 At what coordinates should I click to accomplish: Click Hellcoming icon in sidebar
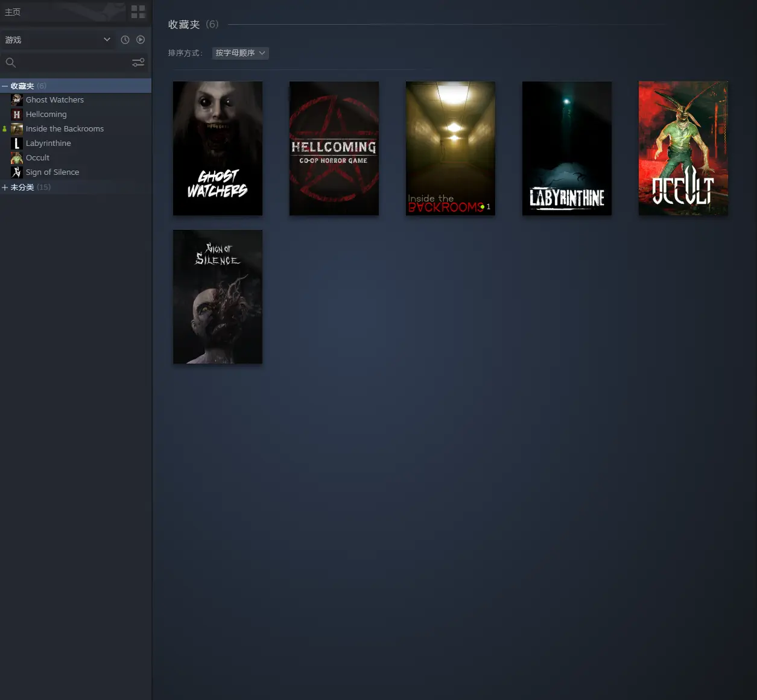point(17,115)
